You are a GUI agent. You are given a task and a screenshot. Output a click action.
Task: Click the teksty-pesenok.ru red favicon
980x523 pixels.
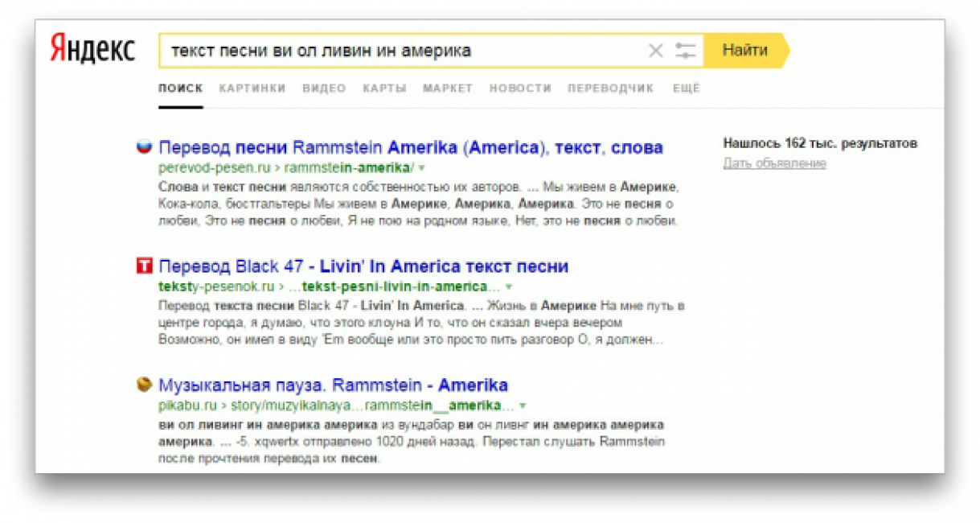[x=145, y=266]
